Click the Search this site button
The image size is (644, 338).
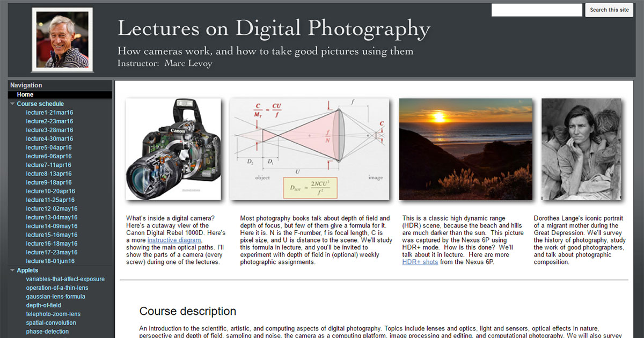click(609, 9)
